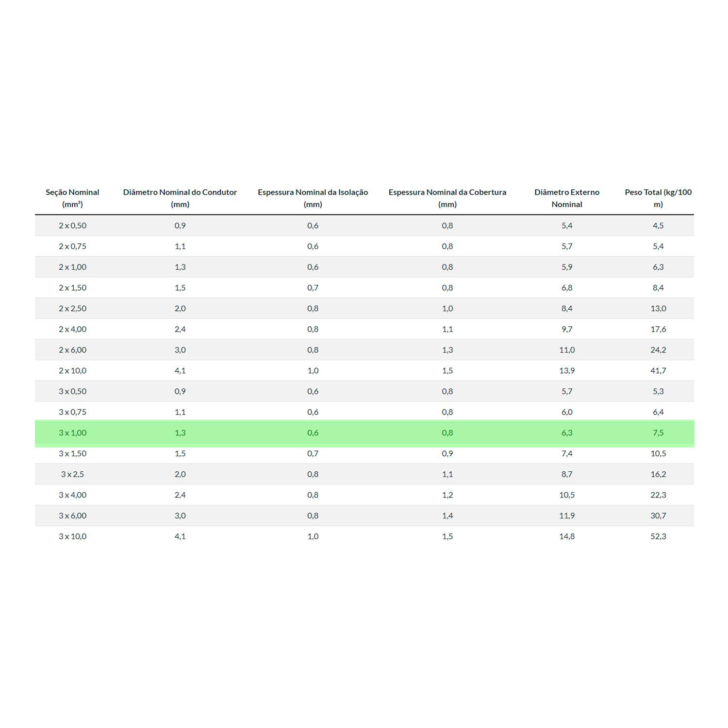Click the '3 x 10,0' section cell
Screen dimensions: 728x728
coord(72,537)
